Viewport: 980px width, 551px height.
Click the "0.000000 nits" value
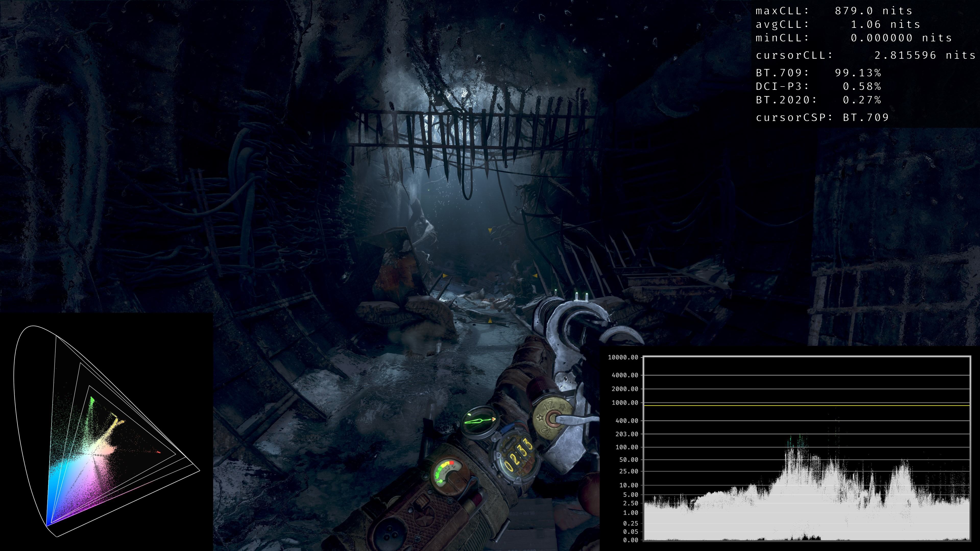point(901,38)
